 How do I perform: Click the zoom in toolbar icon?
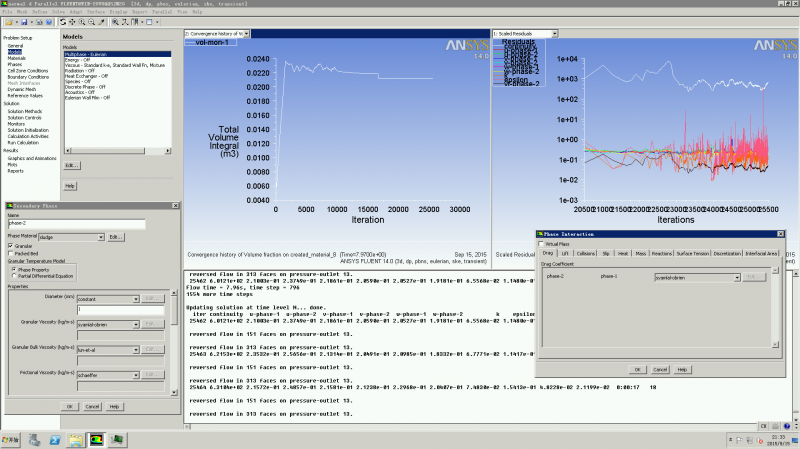coord(84,20)
